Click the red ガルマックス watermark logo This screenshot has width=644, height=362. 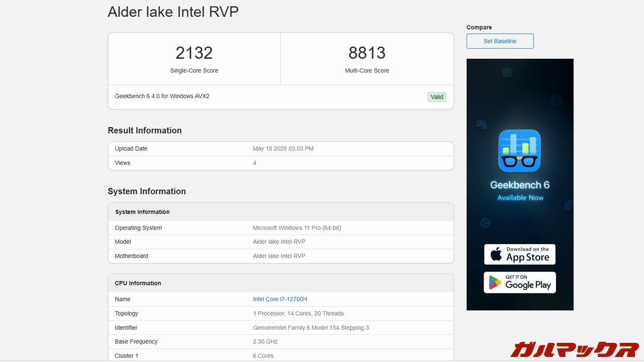(x=574, y=349)
